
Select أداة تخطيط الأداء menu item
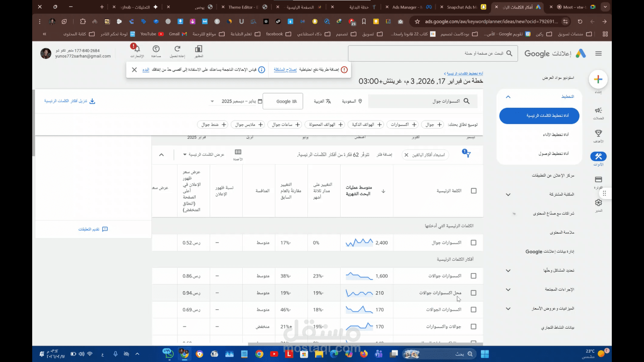(555, 135)
